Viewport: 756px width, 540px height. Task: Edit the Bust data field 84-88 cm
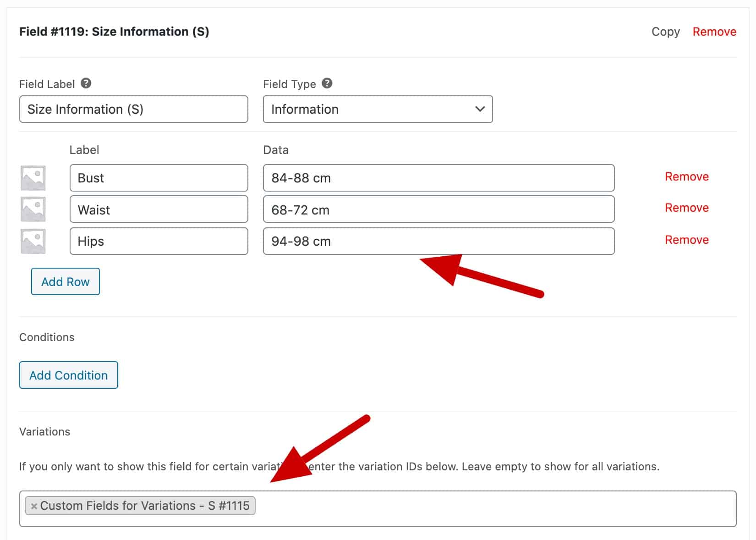coord(438,178)
